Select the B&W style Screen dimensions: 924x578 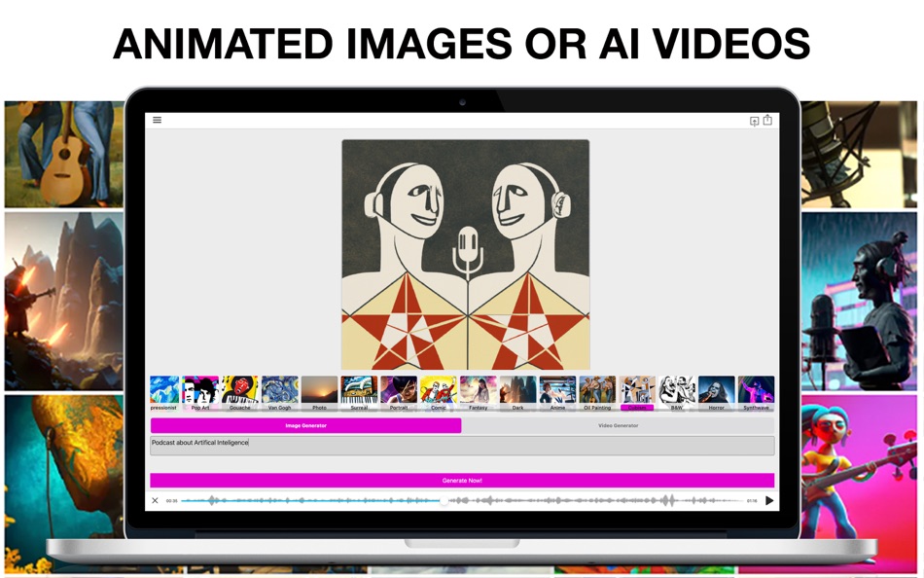[677, 393]
